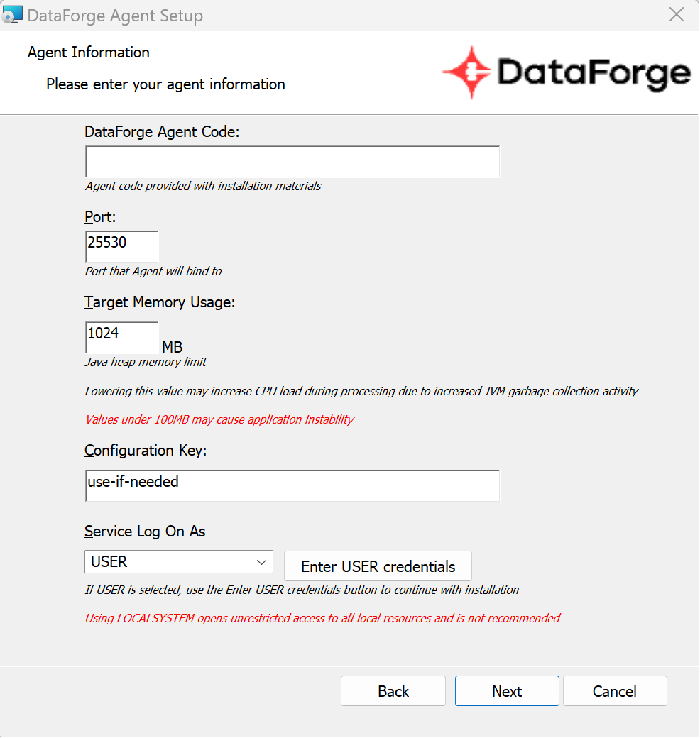This screenshot has height=738, width=700.
Task: Click into the Port field showing 25530
Action: 121,246
